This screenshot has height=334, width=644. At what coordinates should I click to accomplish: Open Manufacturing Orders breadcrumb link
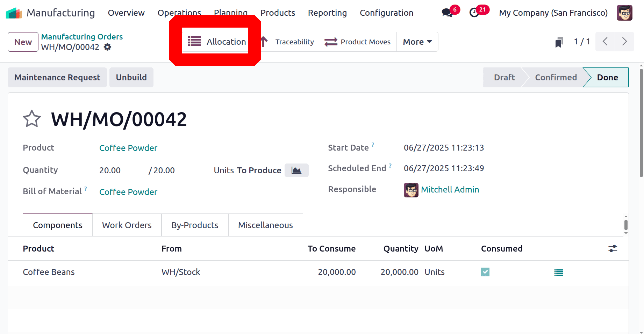point(82,37)
